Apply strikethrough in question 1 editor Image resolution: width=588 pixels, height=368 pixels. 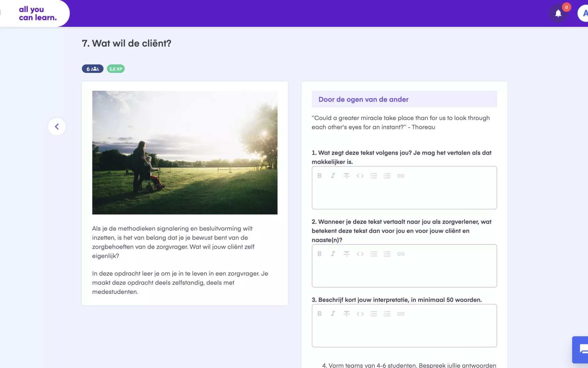[x=346, y=176]
